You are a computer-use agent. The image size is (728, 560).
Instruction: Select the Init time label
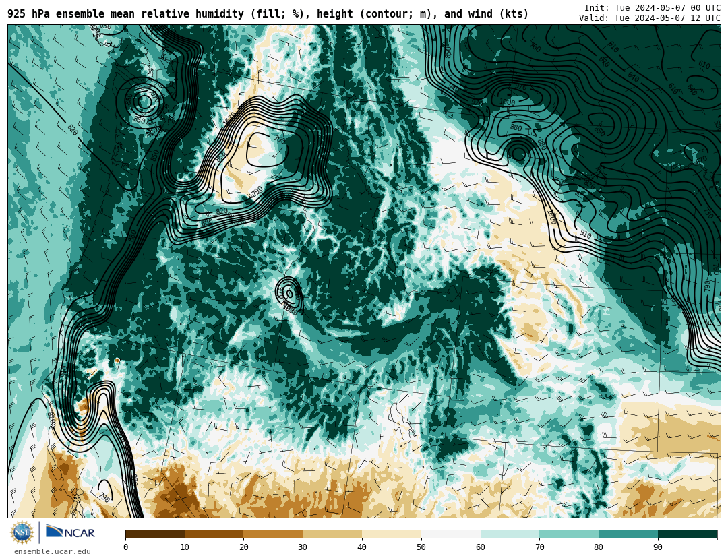pyautogui.click(x=653, y=8)
